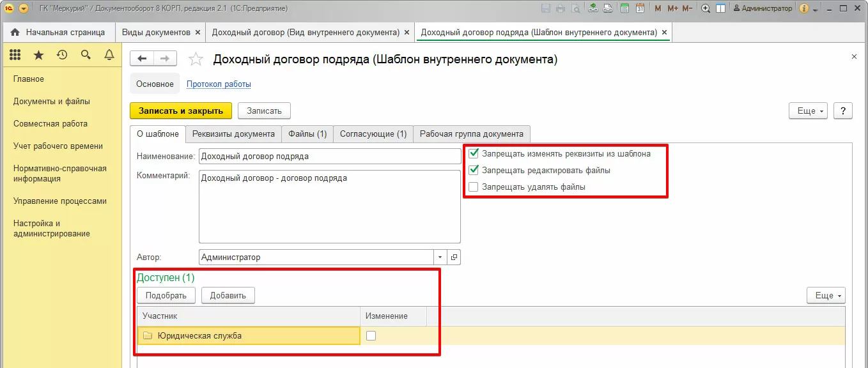The height and width of the screenshot is (368, 868).
Task: Open the Согласующие (1) tab
Action: (373, 134)
